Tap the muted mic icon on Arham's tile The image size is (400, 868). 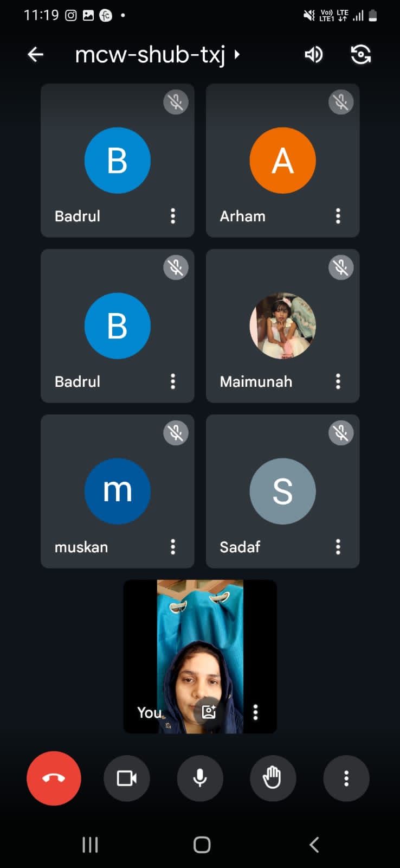click(x=341, y=102)
